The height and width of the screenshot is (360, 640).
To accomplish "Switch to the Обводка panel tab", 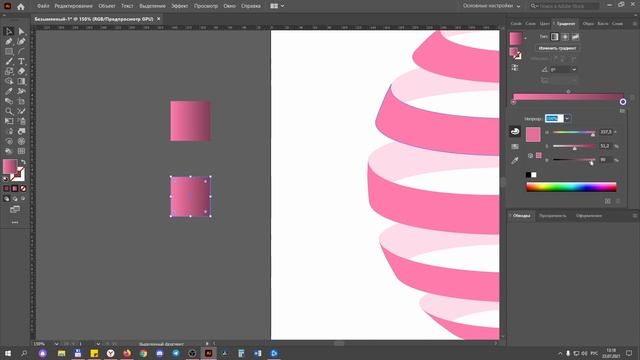I will [x=521, y=216].
